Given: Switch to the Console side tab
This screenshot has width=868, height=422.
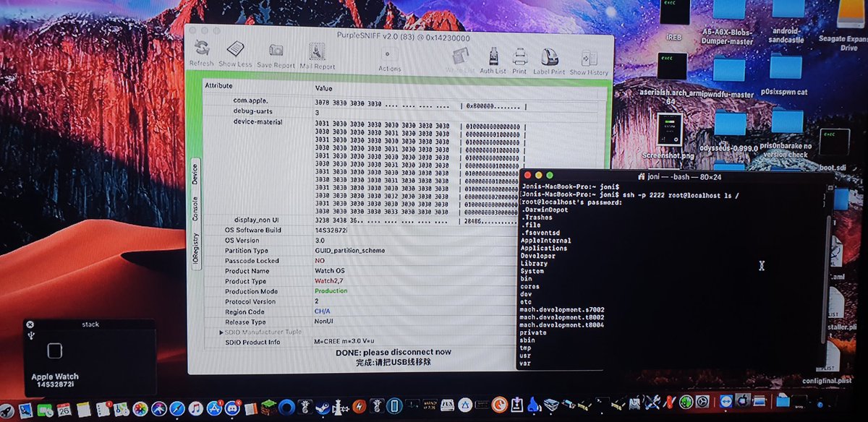Looking at the screenshot, I should pos(194,209).
